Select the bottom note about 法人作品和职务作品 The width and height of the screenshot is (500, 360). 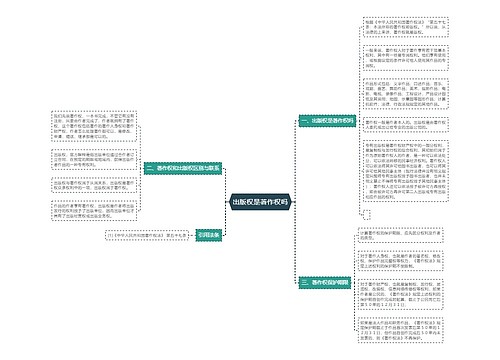click(400, 330)
